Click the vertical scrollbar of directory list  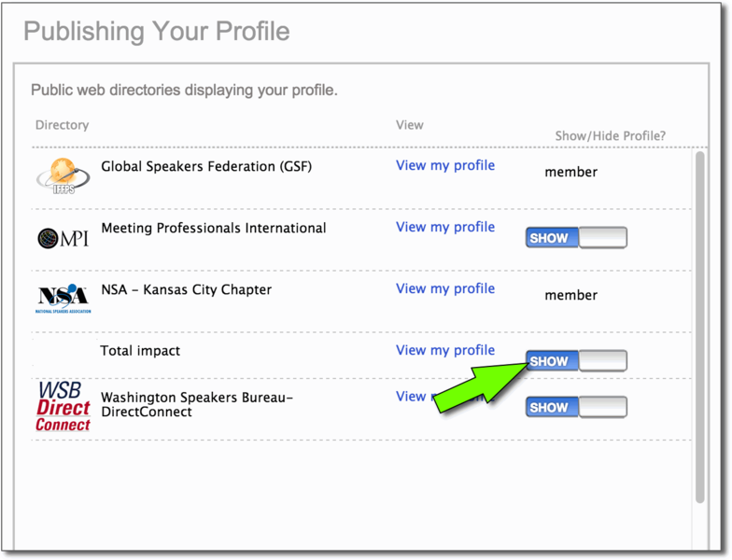click(699, 327)
